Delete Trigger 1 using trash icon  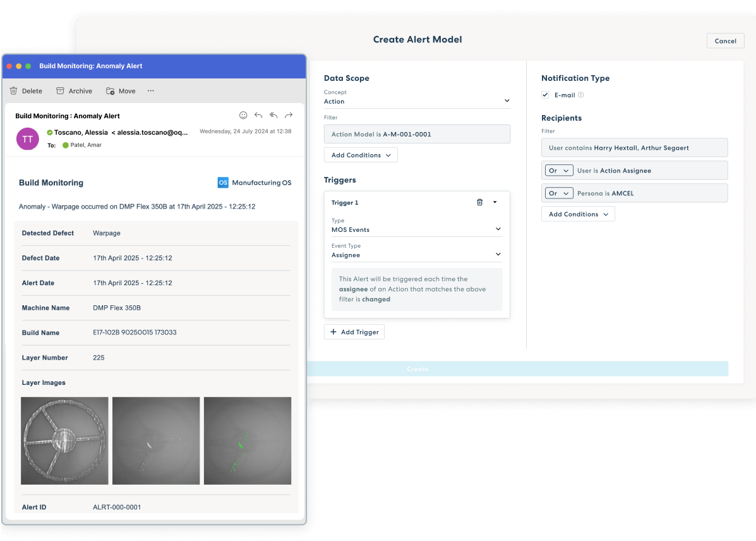coord(479,202)
